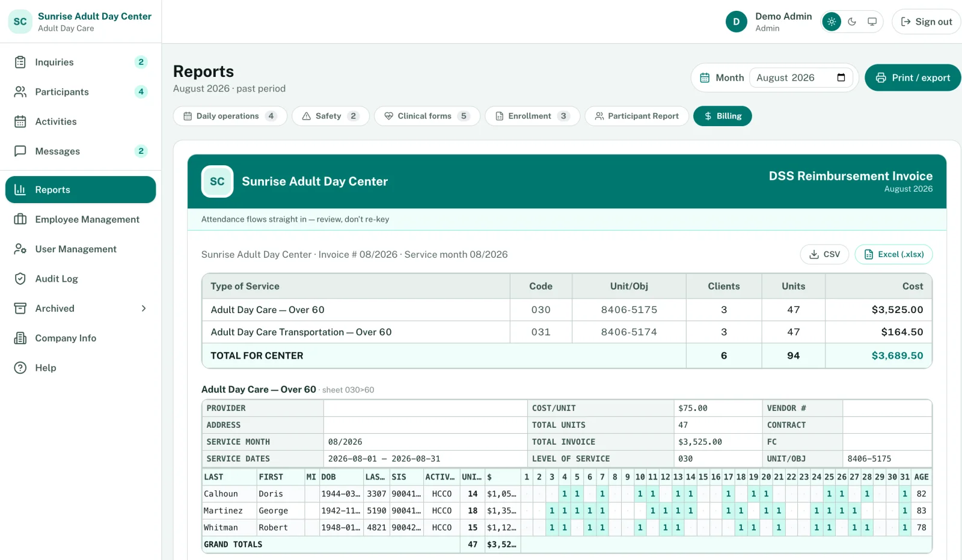
Task: Click the Audit Log shield icon
Action: click(x=20, y=279)
